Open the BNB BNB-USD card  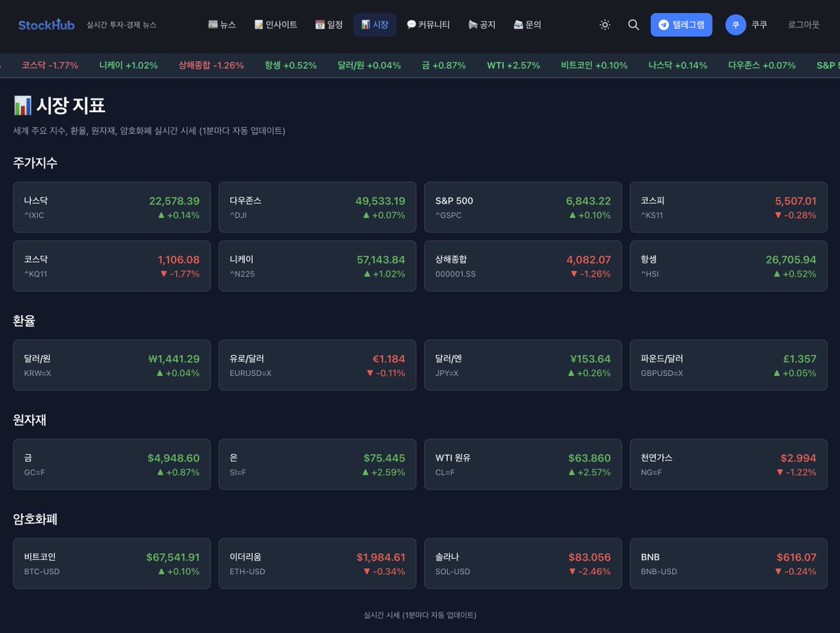coord(729,564)
